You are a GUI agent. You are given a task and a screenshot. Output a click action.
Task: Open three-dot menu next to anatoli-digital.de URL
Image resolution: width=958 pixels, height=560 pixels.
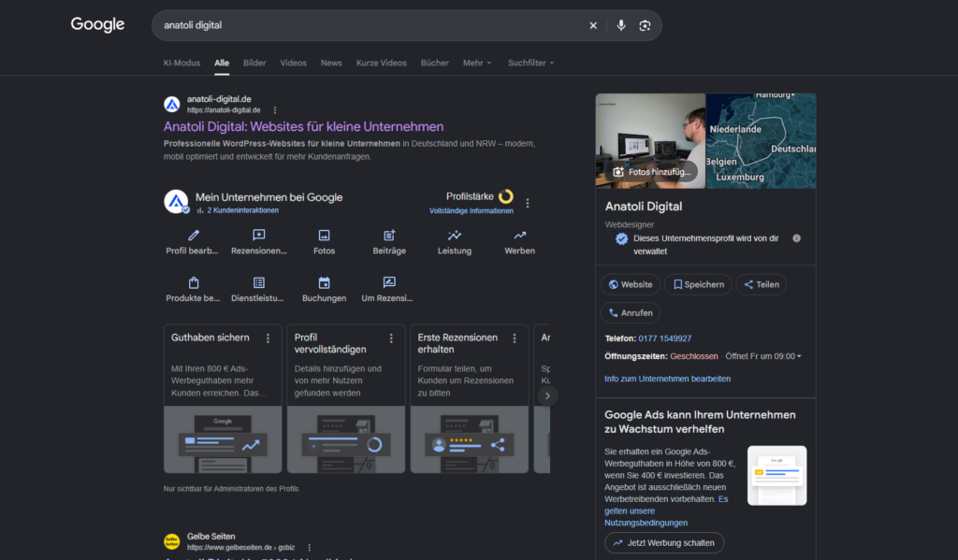275,110
